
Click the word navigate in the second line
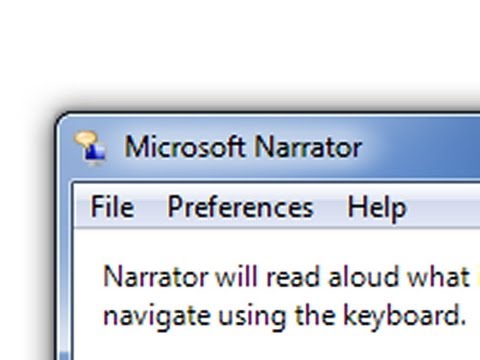click(x=157, y=317)
